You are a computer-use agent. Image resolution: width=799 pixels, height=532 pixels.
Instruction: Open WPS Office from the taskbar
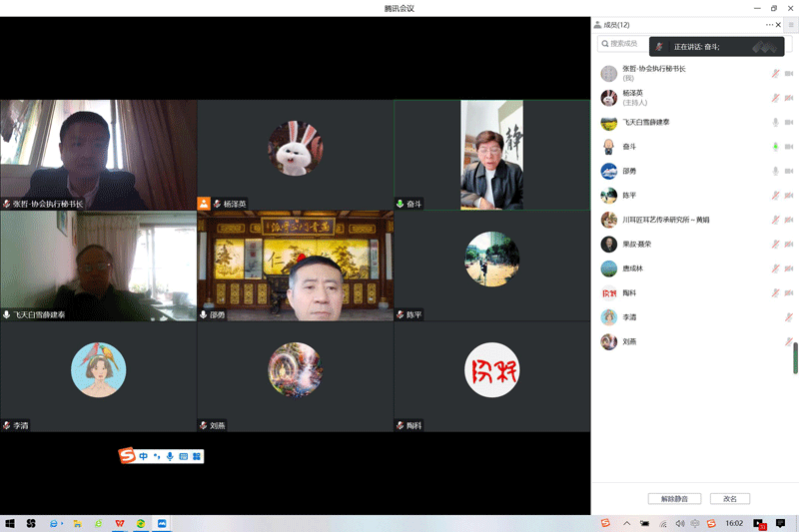[120, 523]
